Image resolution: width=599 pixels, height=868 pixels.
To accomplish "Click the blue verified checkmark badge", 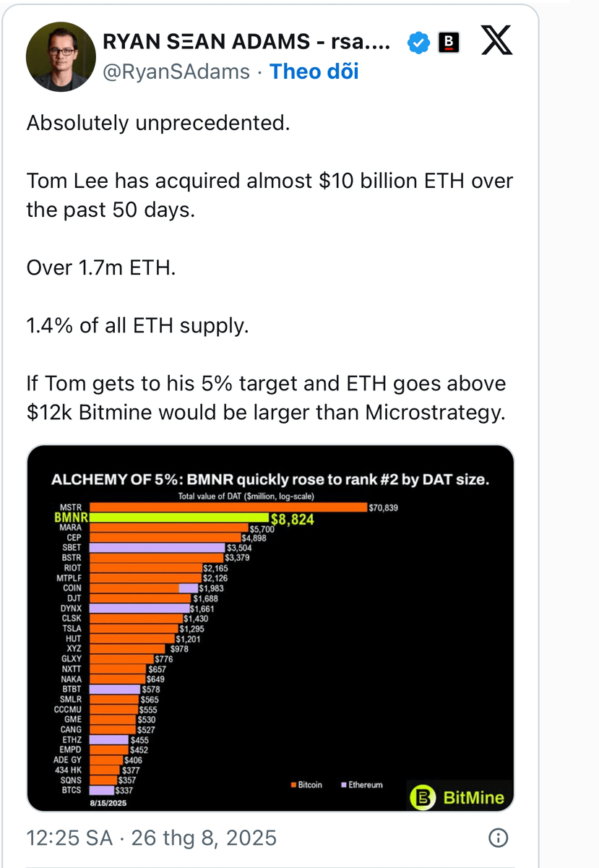I will pyautogui.click(x=418, y=43).
